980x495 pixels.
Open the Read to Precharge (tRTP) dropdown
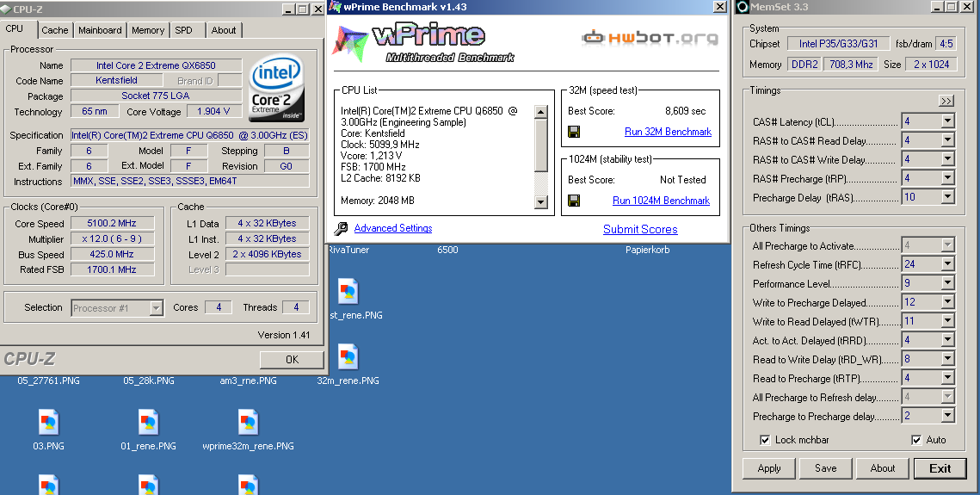[x=947, y=378]
